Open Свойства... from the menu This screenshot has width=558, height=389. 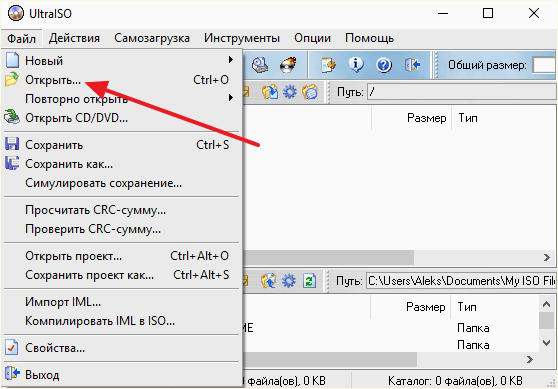click(121, 348)
